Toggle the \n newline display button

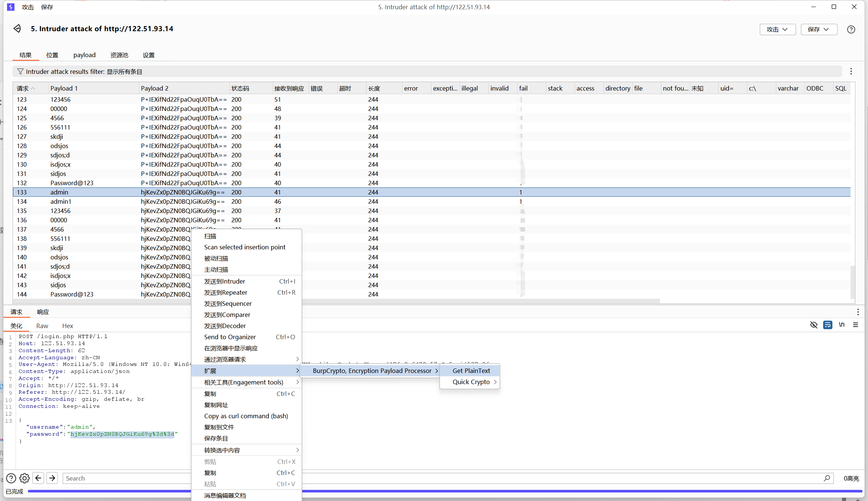tap(842, 325)
